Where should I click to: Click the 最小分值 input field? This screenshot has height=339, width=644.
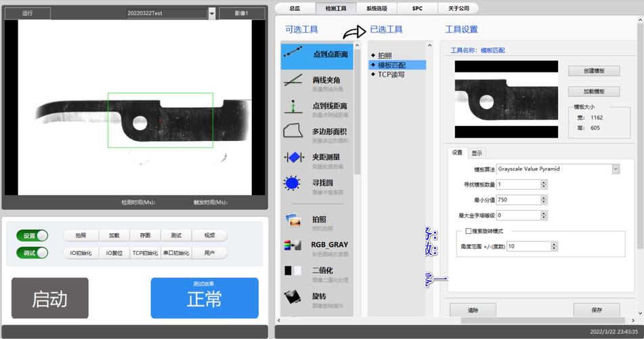click(x=519, y=200)
